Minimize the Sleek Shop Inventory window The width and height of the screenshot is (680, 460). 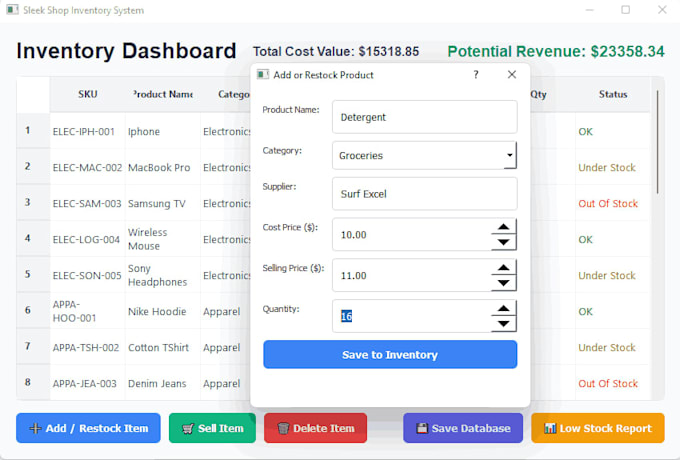[x=589, y=10]
